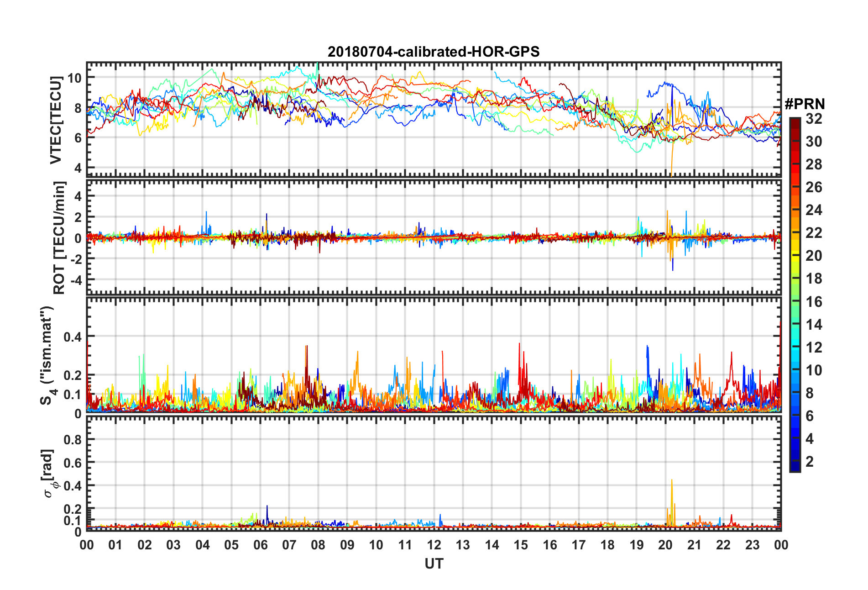Viewport: 868px width, 590px height.
Task: Click the 19 hour label on the UT axis
Action: [637, 545]
